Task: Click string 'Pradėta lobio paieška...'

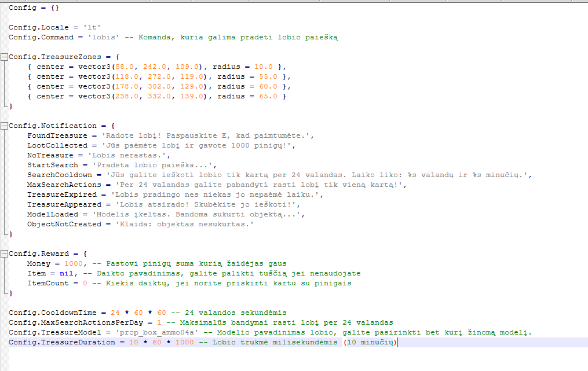Action: (152, 166)
